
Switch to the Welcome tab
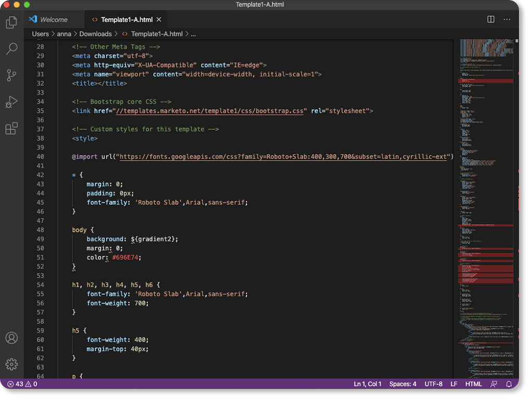54,19
